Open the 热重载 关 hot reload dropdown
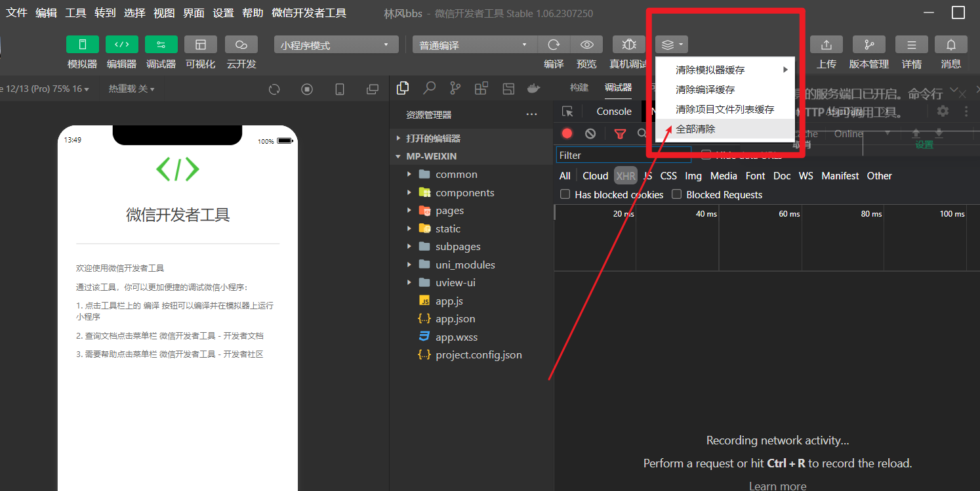980x491 pixels. 131,89
